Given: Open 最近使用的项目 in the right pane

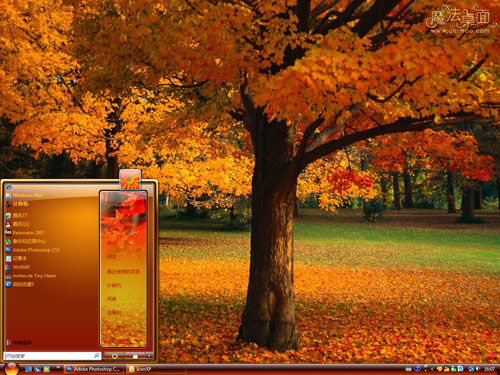Looking at the screenshot, I should [x=123, y=271].
